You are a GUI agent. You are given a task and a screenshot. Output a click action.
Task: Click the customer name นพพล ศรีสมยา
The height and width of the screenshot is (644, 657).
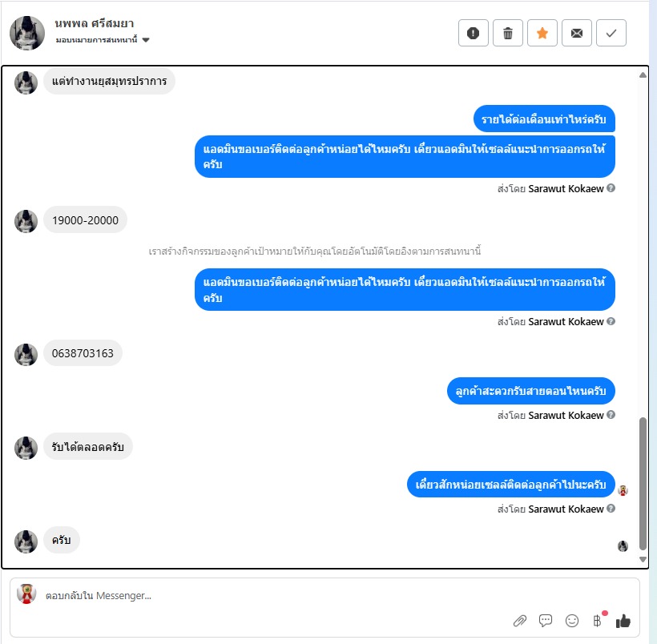(95, 23)
